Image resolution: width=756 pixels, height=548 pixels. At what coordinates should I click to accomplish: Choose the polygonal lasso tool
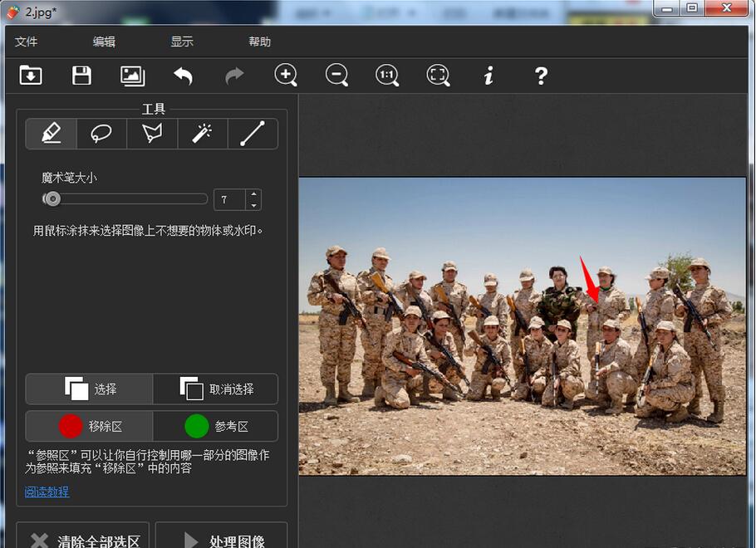152,134
